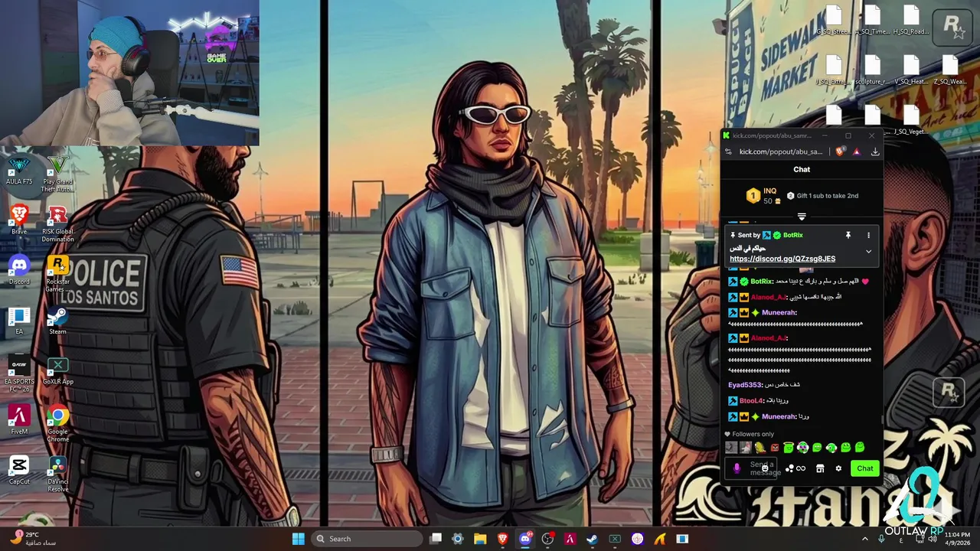The height and width of the screenshot is (551, 980).
Task: Open Google Chrome desktop shortcut
Action: (58, 423)
